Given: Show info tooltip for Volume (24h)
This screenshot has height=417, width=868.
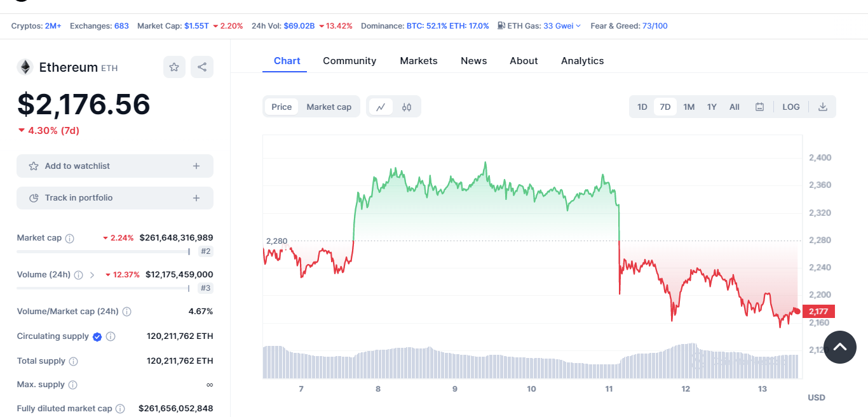Looking at the screenshot, I should pos(78,275).
